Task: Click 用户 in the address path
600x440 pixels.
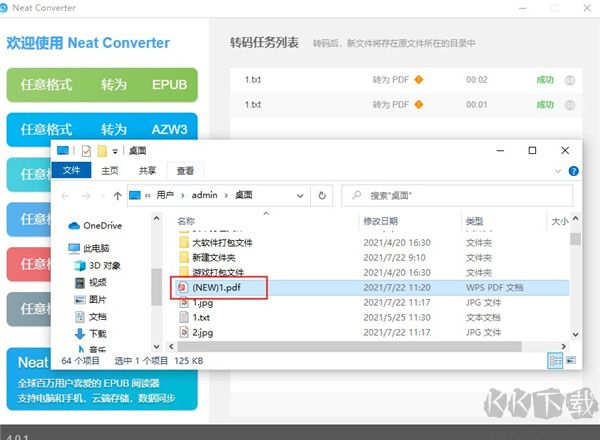Action: pos(165,195)
